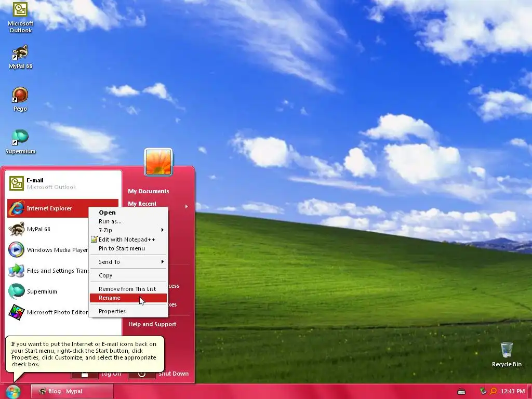Image resolution: width=532 pixels, height=399 pixels.
Task: Click the 12:43 PM clock
Action: click(512, 392)
